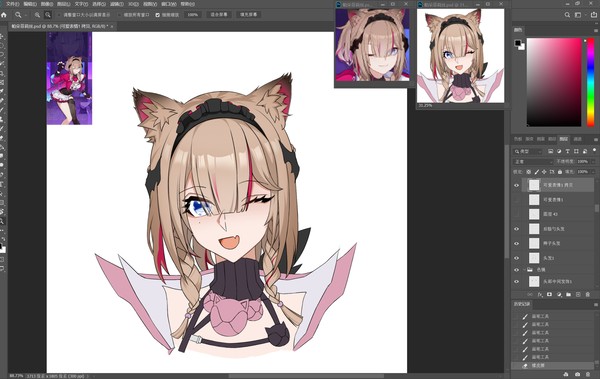This screenshot has height=379, width=600.
Task: Open the layer filter type dropdown
Action: point(528,151)
